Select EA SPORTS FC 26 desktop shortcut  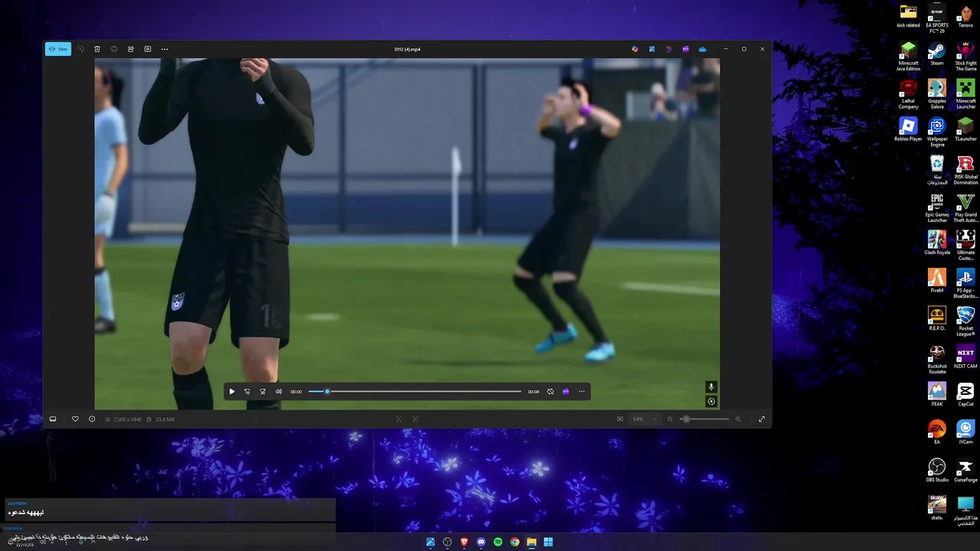click(x=937, y=18)
